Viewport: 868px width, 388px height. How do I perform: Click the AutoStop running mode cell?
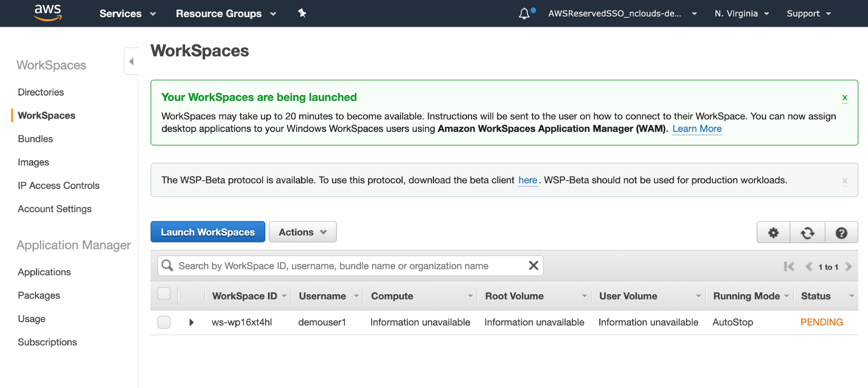[x=733, y=322]
